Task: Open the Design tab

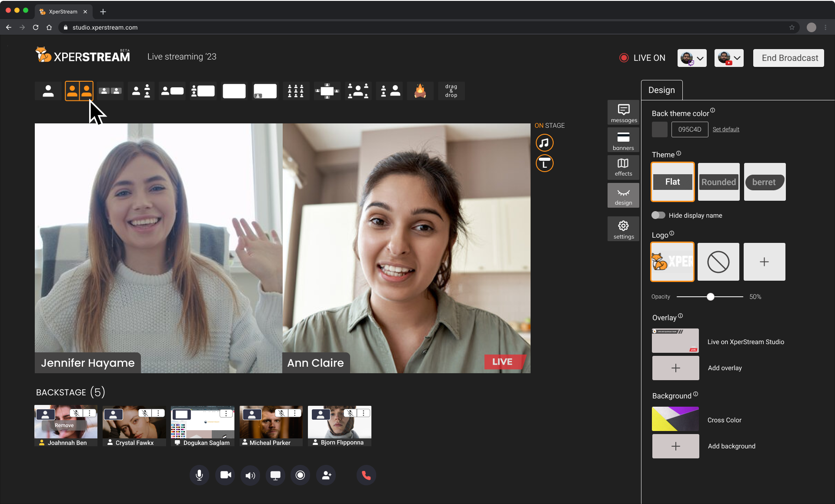Action: [x=661, y=90]
